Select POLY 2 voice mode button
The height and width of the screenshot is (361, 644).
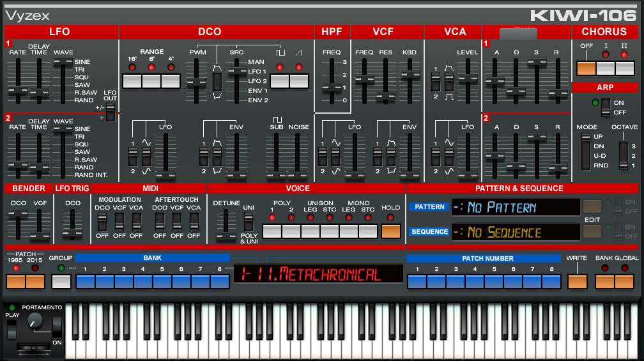[x=291, y=231]
